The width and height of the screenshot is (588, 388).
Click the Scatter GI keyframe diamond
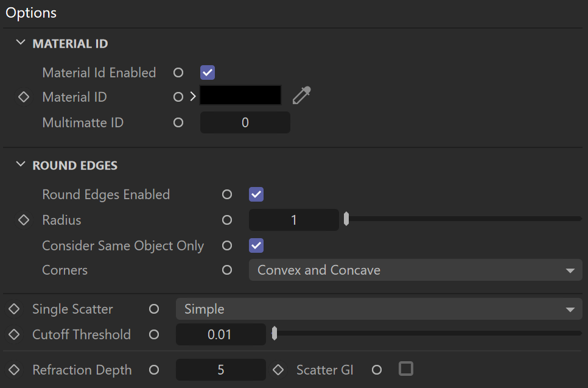point(278,370)
